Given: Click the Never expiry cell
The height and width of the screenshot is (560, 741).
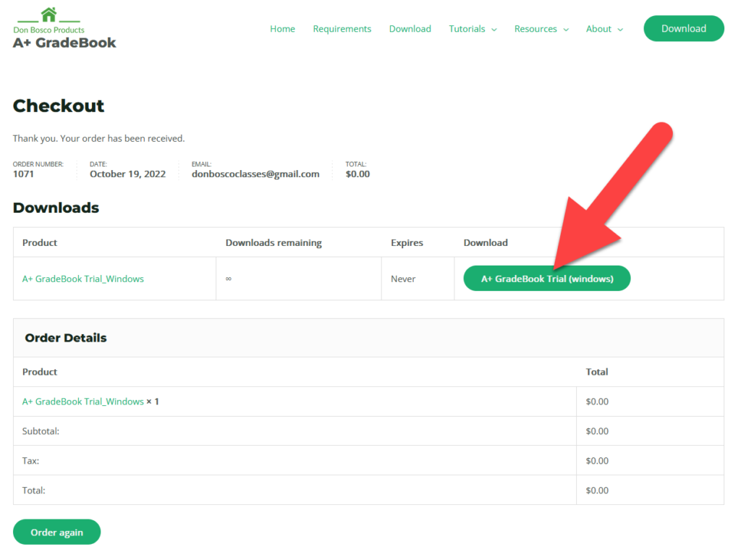Looking at the screenshot, I should click(x=403, y=279).
